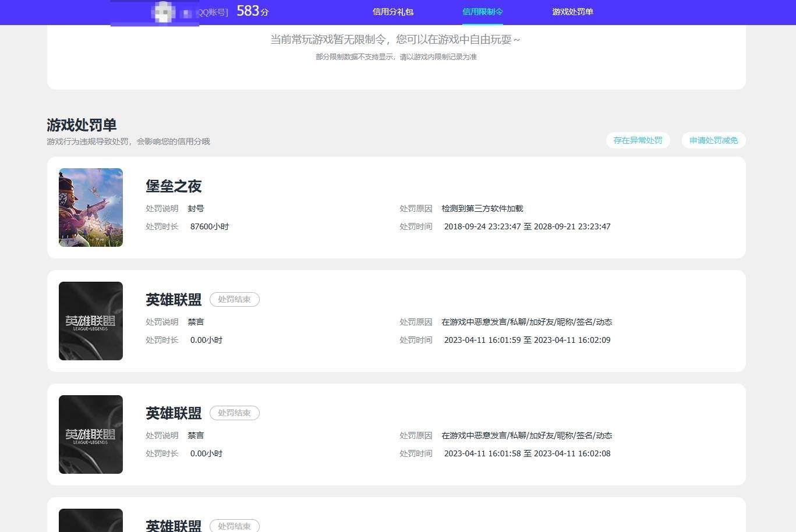Click 处罚结束 badge for penalty ending 16:02:08

point(234,413)
